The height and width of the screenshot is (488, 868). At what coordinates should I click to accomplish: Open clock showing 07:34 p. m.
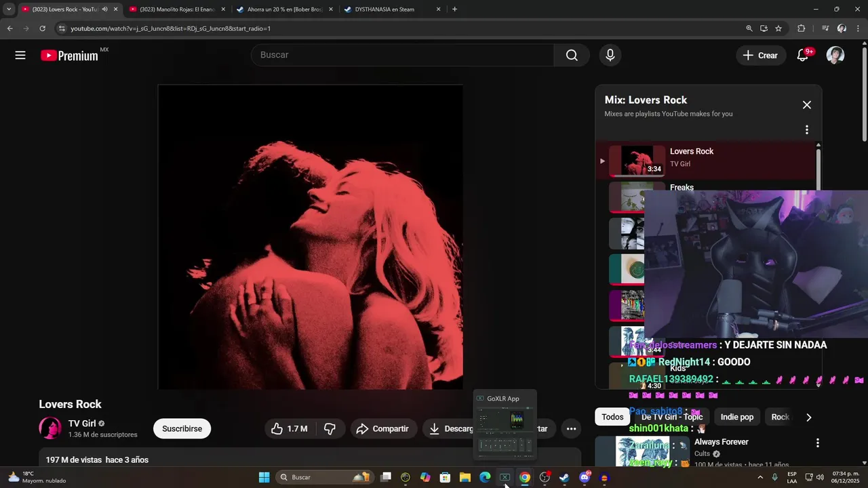[846, 477]
